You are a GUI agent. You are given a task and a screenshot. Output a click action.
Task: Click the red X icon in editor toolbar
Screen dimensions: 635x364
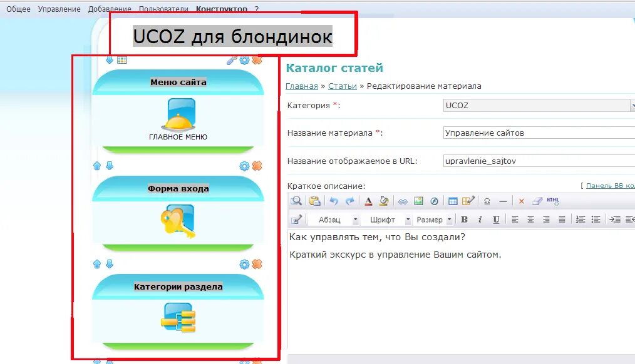pos(522,201)
